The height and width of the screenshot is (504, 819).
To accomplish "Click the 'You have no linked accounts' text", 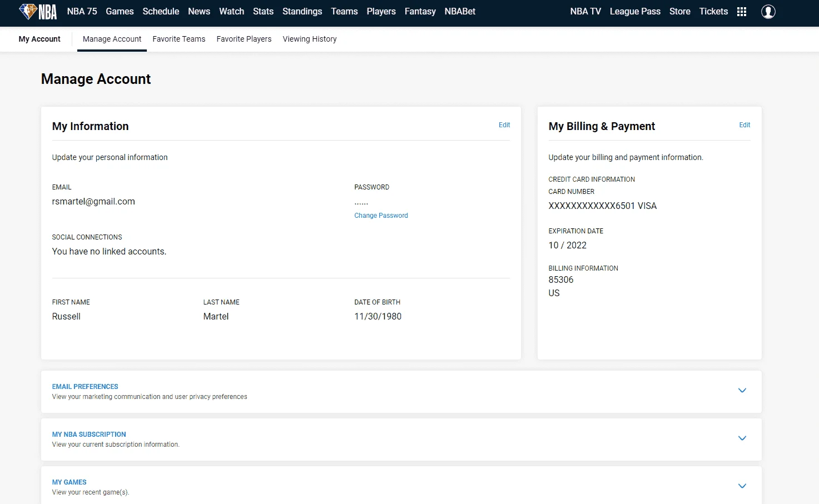I will tap(109, 252).
